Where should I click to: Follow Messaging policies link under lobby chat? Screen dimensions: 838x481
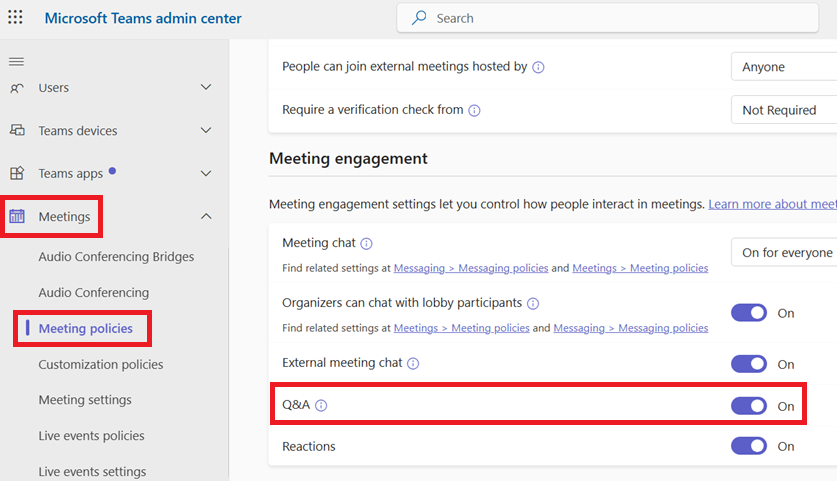pyautogui.click(x=631, y=328)
